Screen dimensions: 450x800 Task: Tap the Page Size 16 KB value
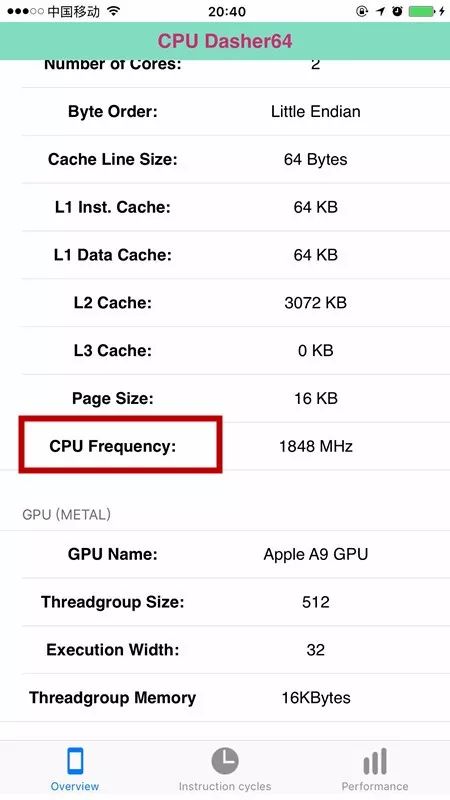click(316, 398)
